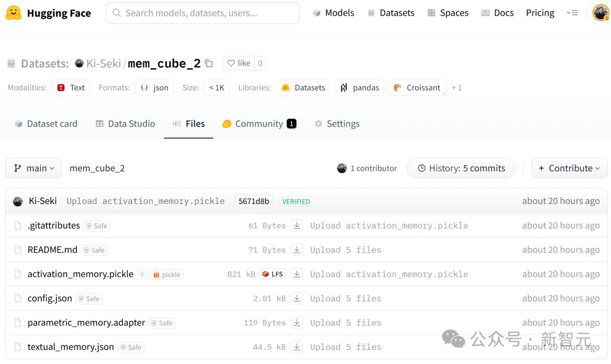Open the .gitattributes file
The height and width of the screenshot is (364, 611).
tap(53, 226)
